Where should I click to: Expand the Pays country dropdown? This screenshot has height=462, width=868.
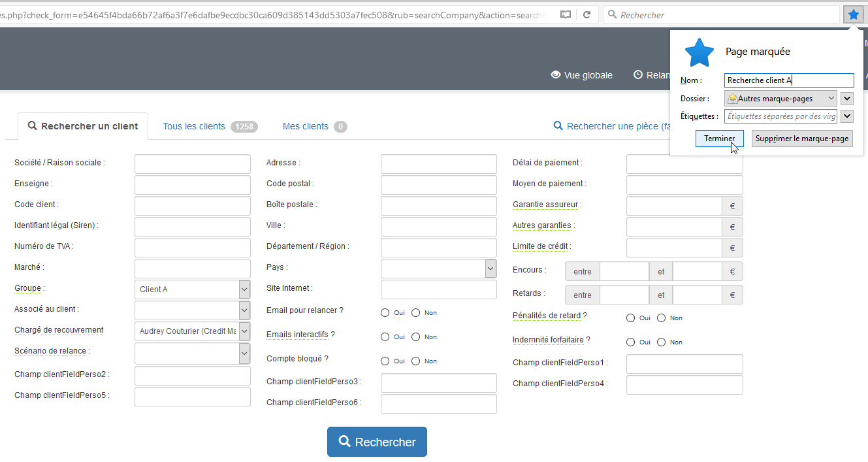pyautogui.click(x=490, y=269)
